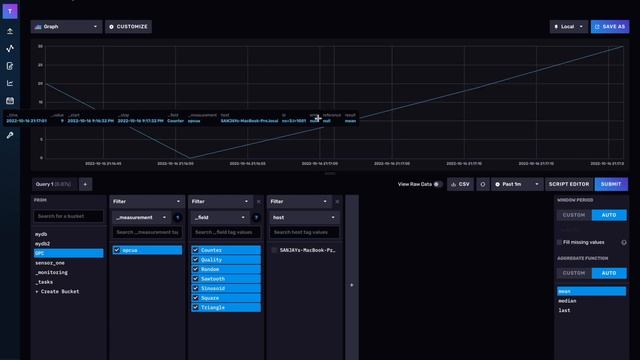Open the Past 1m time range dropdown
The height and width of the screenshot is (360, 640).
(517, 184)
